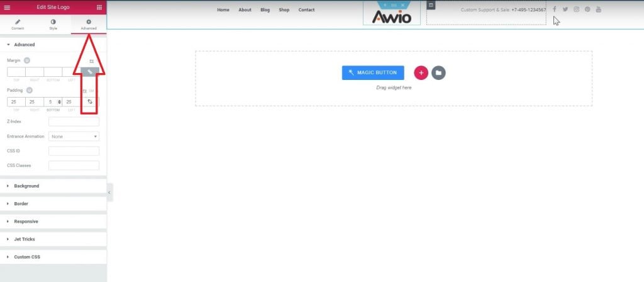
Task: Switch to the Style tab
Action: [x=53, y=25]
